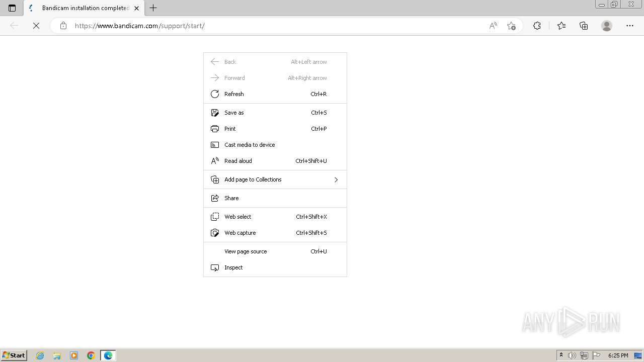The image size is (644, 362).
Task: Open the Extensions puzzle icon
Action: 537,26
